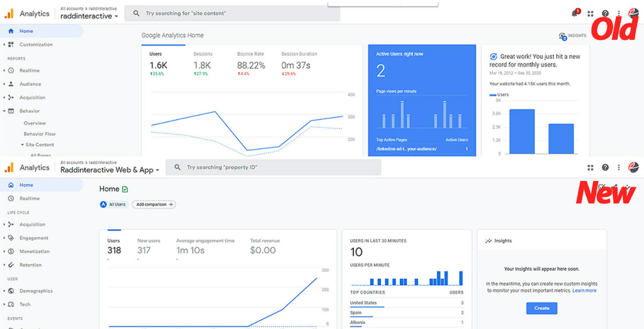The width and height of the screenshot is (644, 329).
Task: Click the Audience person icon
Action: coord(11,84)
